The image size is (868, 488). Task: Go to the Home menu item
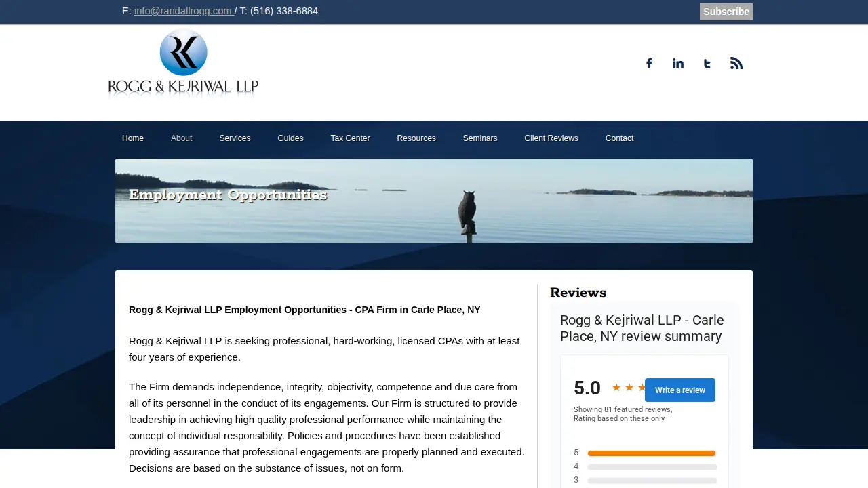click(133, 138)
